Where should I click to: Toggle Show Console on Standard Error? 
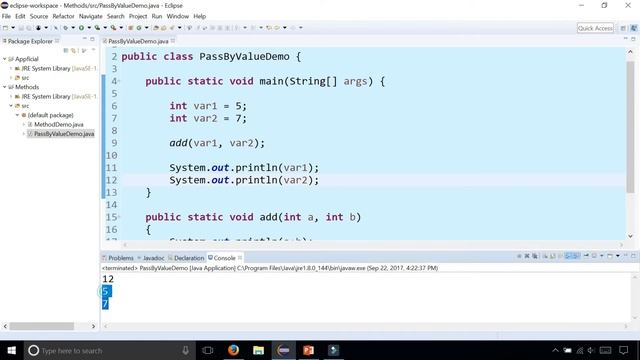(576, 256)
